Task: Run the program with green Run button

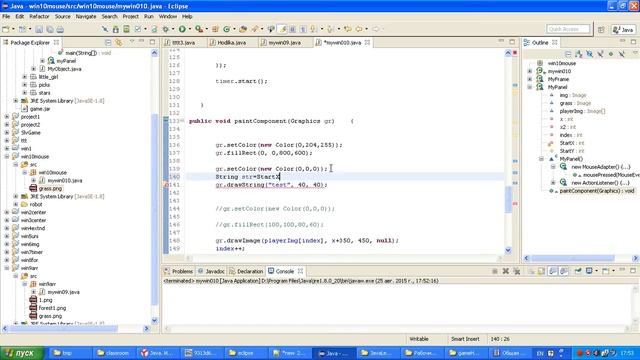Action: pos(182,29)
